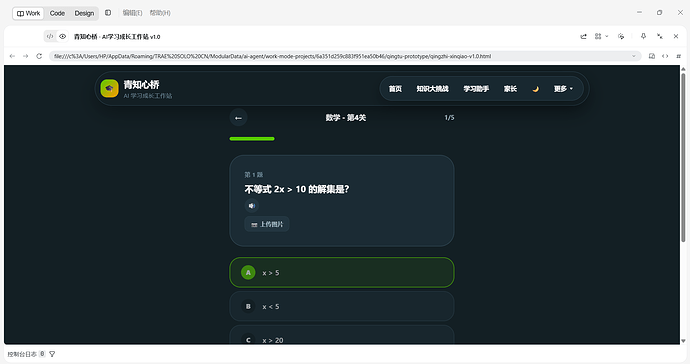
Task: Close the preview panel
Action: 676,37
